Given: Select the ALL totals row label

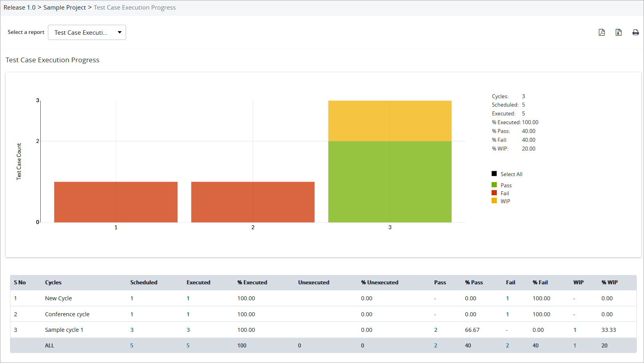Looking at the screenshot, I should [49, 345].
